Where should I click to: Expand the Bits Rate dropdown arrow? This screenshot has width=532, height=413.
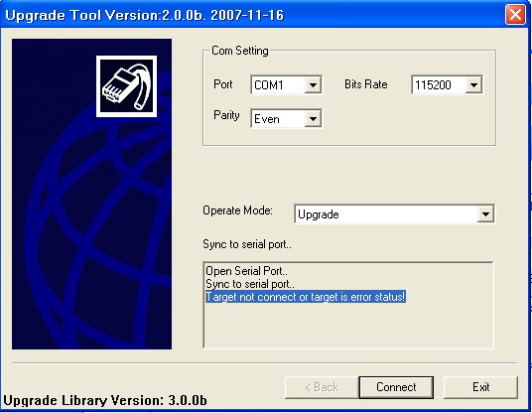(473, 84)
